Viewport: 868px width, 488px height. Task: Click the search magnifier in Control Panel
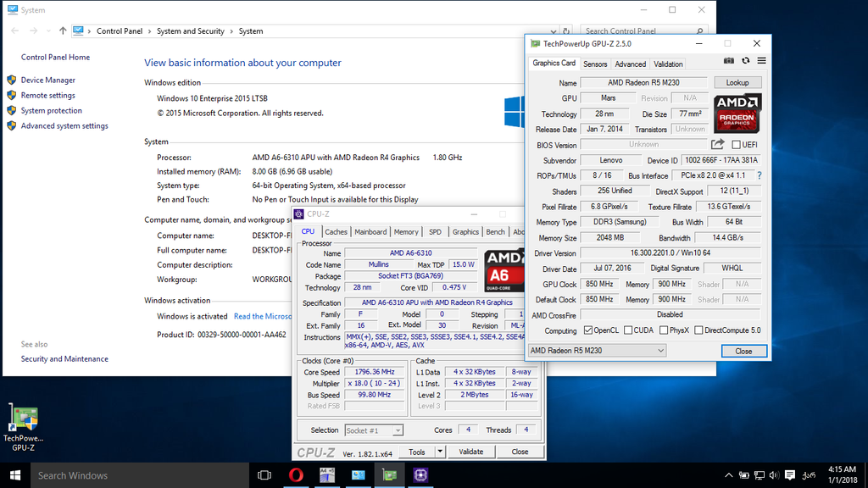[x=699, y=31]
